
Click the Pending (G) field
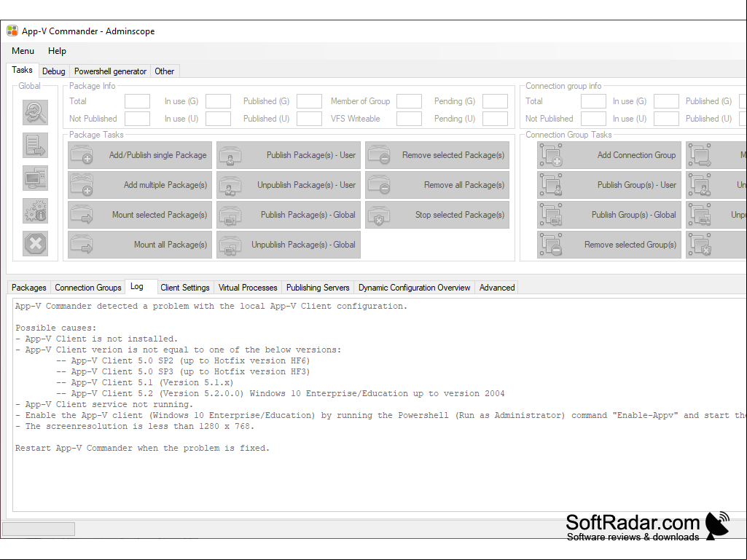click(x=495, y=101)
